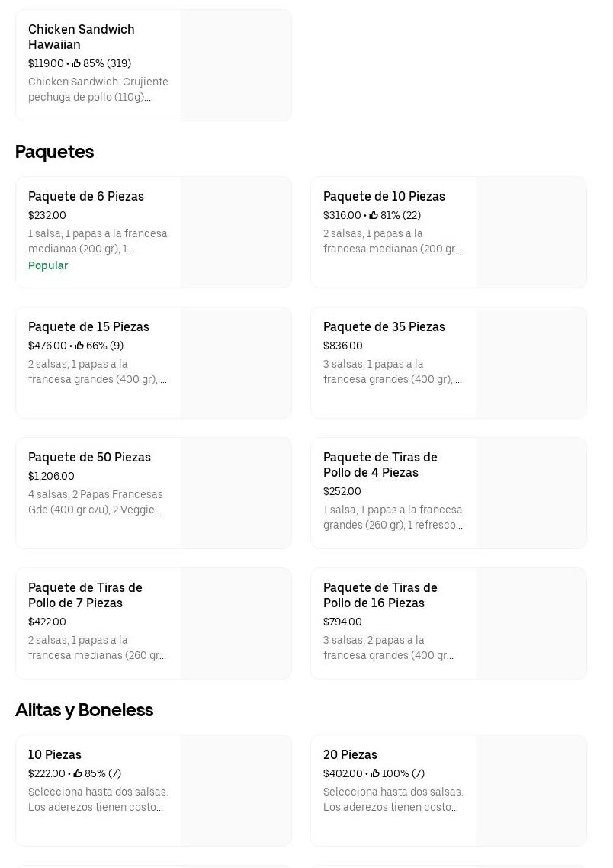613x868 pixels.
Task: Select Paquete de Tiras de Pollo de 16 Piezas
Action: 380,595
